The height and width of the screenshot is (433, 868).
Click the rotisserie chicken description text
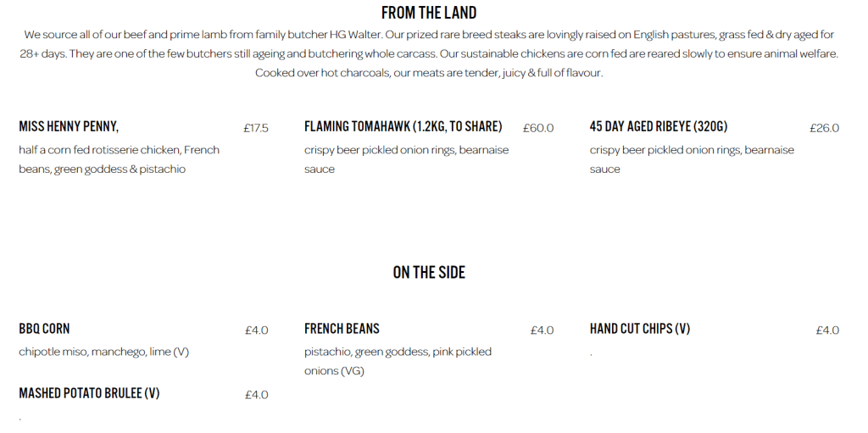coord(119,159)
